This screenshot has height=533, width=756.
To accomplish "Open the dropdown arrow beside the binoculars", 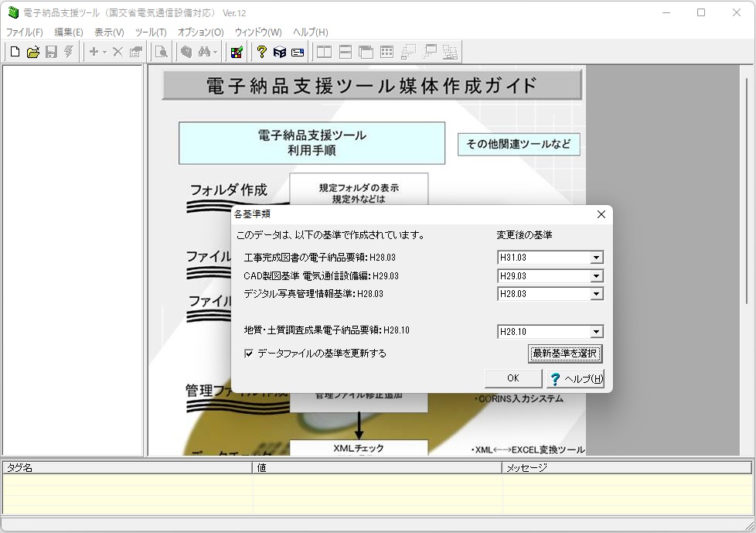I will coord(215,52).
